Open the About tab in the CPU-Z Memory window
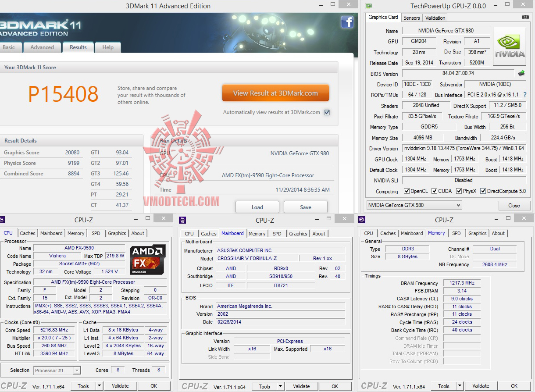Image resolution: width=535 pixels, height=392 pixels. point(498,233)
